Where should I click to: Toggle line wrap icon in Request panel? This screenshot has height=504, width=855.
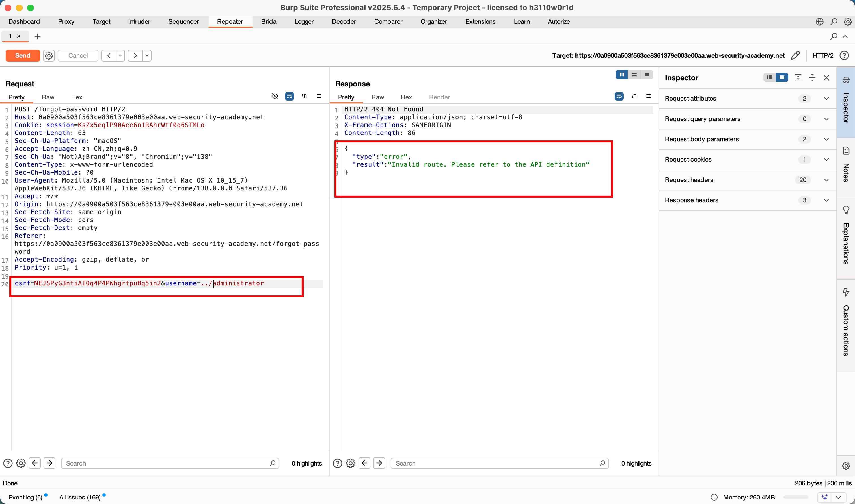pyautogui.click(x=289, y=96)
